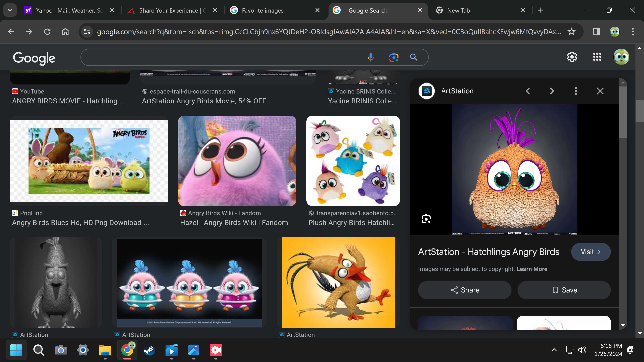Open File Explorer from the taskbar
The width and height of the screenshot is (644, 362).
(105, 350)
